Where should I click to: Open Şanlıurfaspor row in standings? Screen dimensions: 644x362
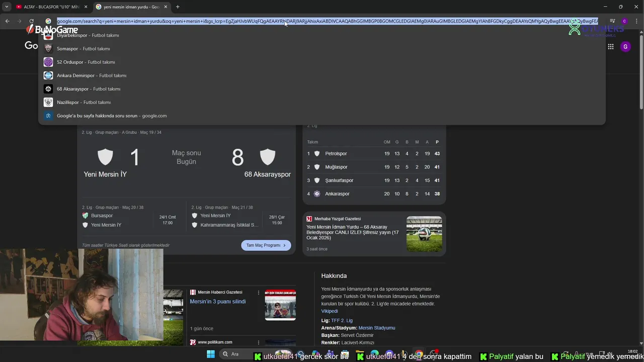374,180
